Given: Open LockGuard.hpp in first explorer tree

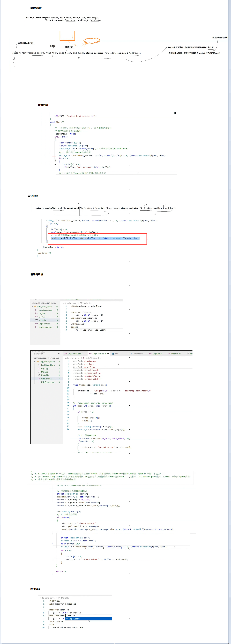Looking at the screenshot, I should [x=45, y=310].
